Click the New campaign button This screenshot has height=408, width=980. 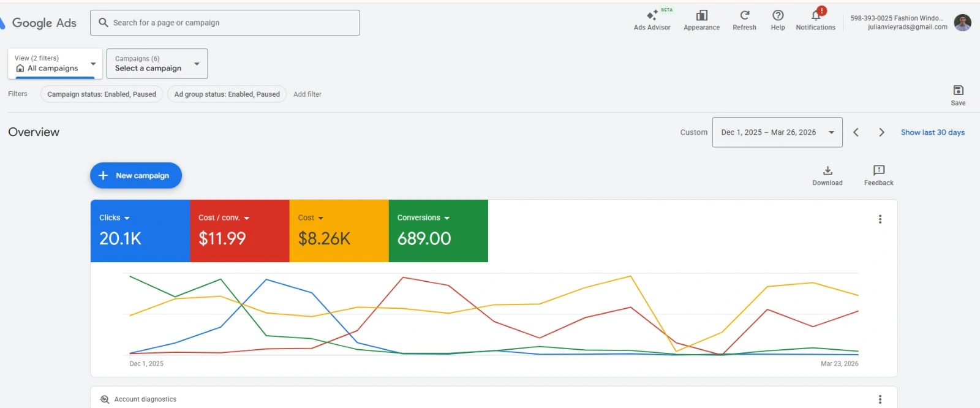pyautogui.click(x=136, y=176)
